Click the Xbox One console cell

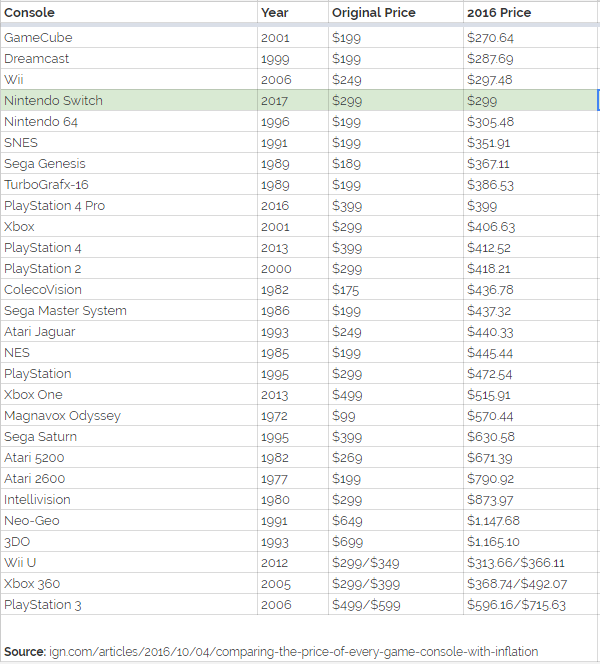tap(129, 395)
